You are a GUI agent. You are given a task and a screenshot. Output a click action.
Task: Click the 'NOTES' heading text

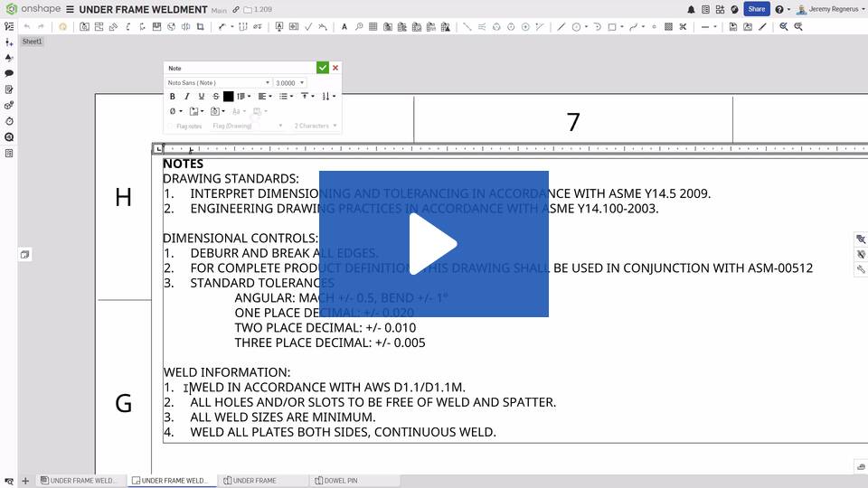(183, 164)
